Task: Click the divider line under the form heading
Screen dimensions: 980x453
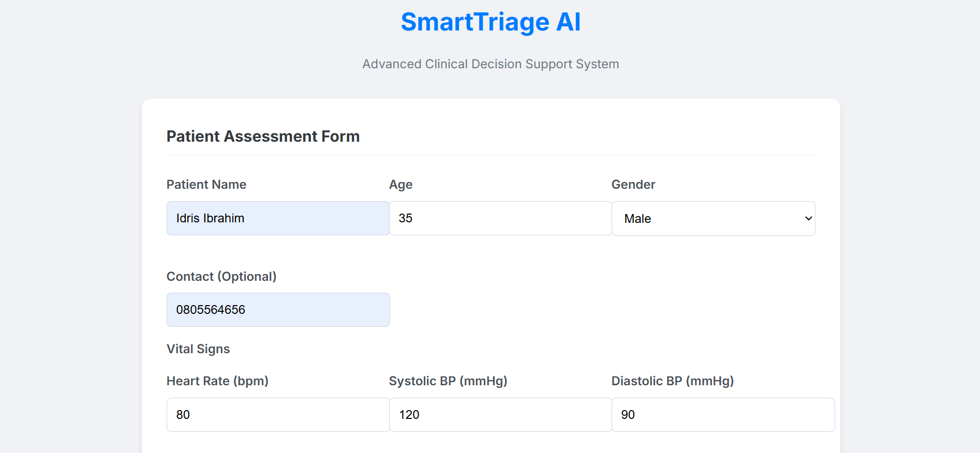Action: pos(491,155)
